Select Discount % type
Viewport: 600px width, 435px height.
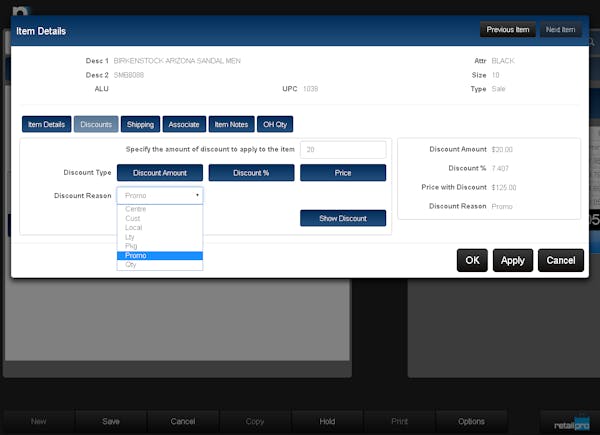[251, 173]
